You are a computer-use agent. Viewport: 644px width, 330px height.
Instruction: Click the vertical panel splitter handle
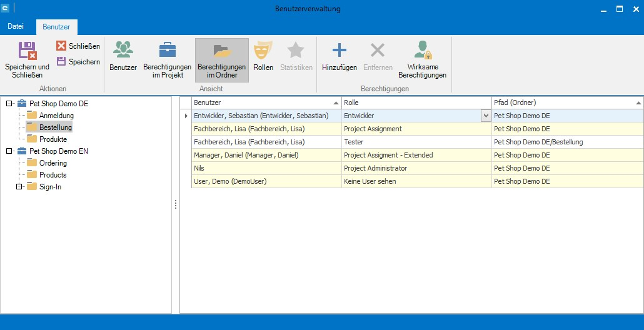pyautogui.click(x=176, y=204)
